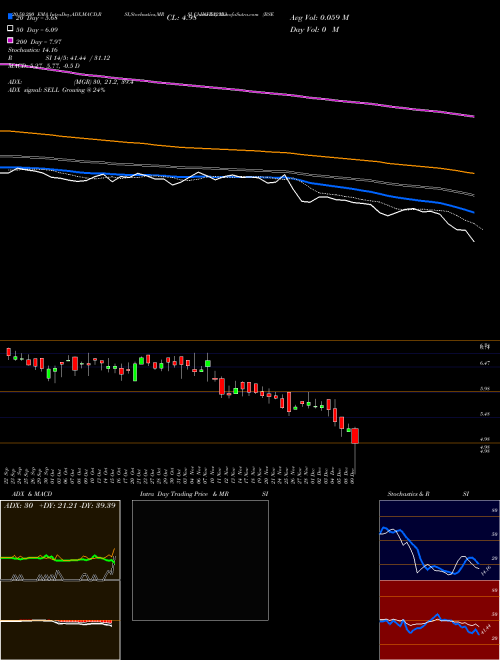Click the 'ADX: 30 +DY: 21.21 -DY: 39.39' header
This screenshot has width=500, height=660.
[x=60, y=506]
